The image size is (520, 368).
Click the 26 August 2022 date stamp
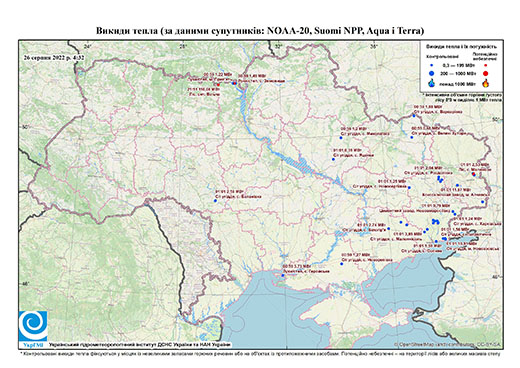pos(54,57)
